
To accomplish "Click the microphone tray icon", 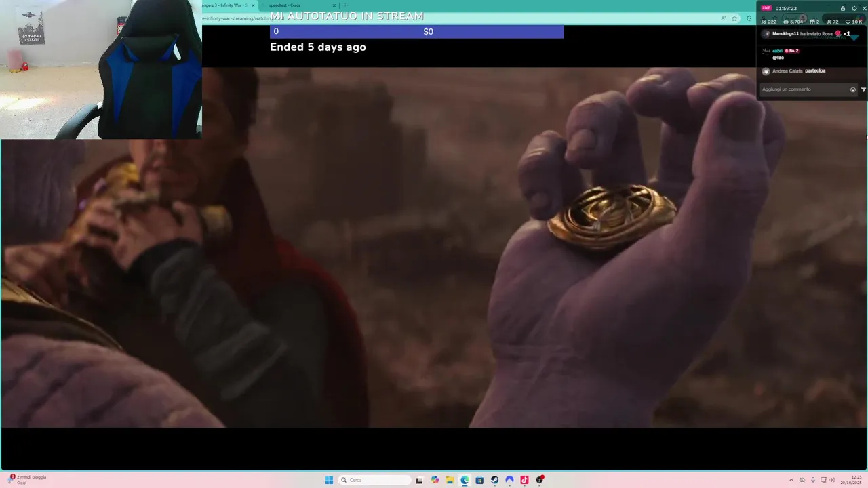I will click(812, 480).
